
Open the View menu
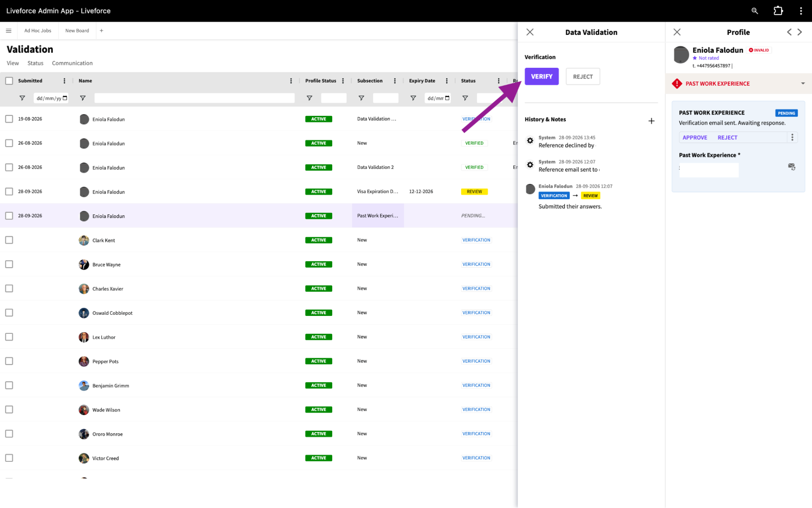[13, 63]
